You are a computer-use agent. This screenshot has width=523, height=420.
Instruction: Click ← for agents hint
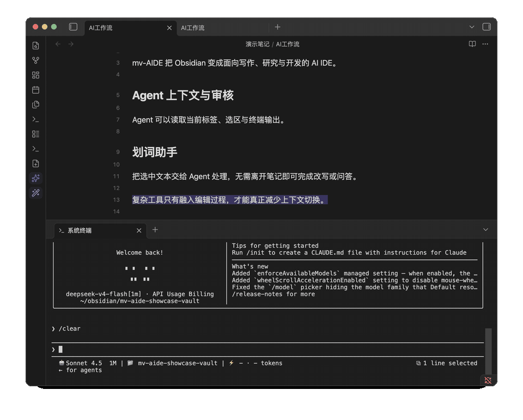[81, 370]
